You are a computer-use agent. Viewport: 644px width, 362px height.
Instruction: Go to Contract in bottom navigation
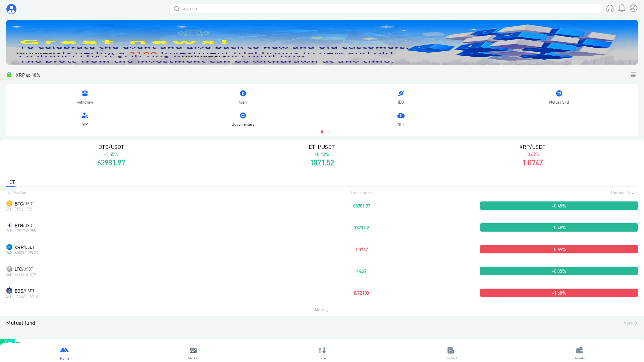click(451, 353)
